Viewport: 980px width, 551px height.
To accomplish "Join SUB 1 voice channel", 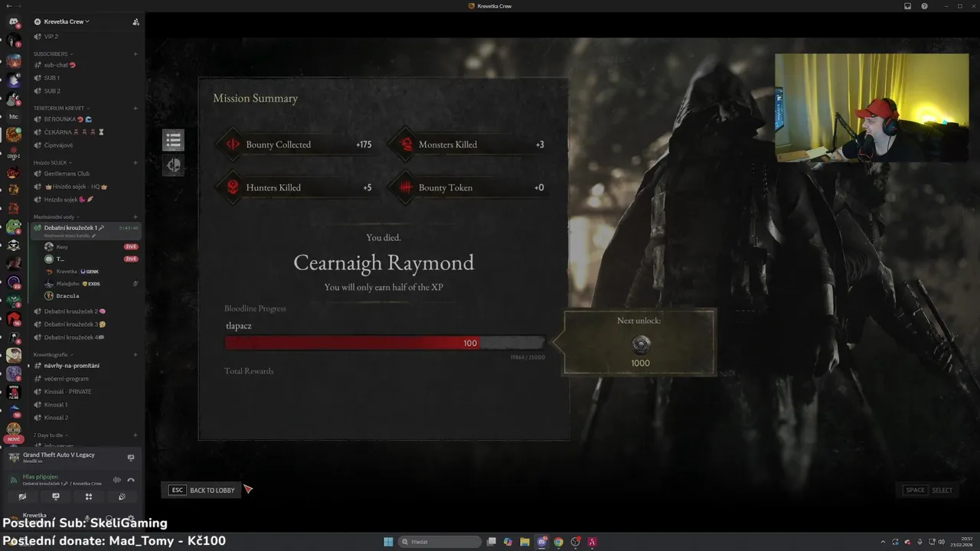I will click(x=86, y=78).
